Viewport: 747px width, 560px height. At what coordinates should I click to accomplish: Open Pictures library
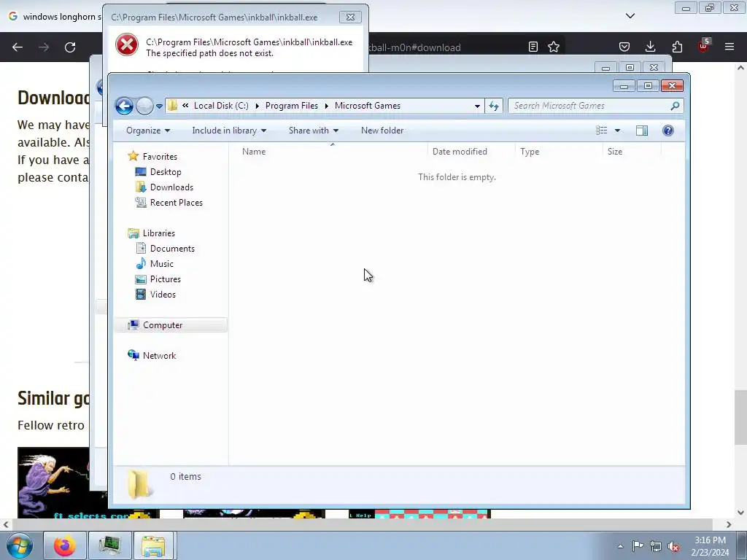(166, 279)
